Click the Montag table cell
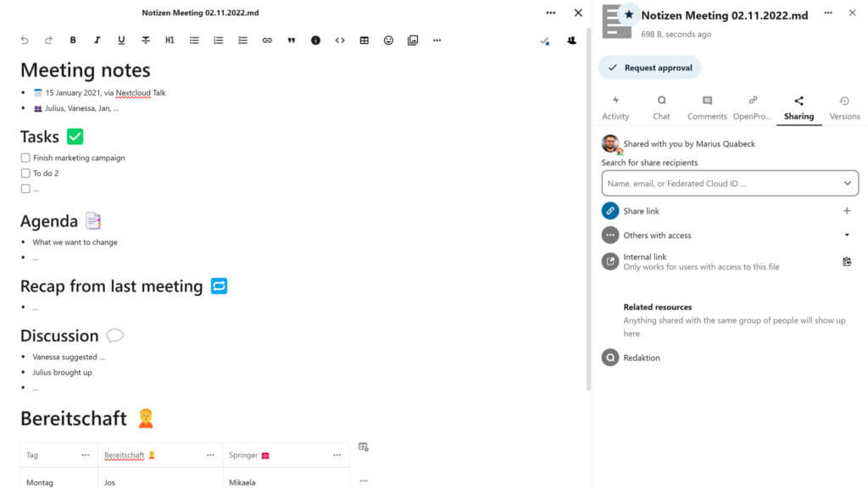This screenshot has width=868, height=488. (x=59, y=480)
